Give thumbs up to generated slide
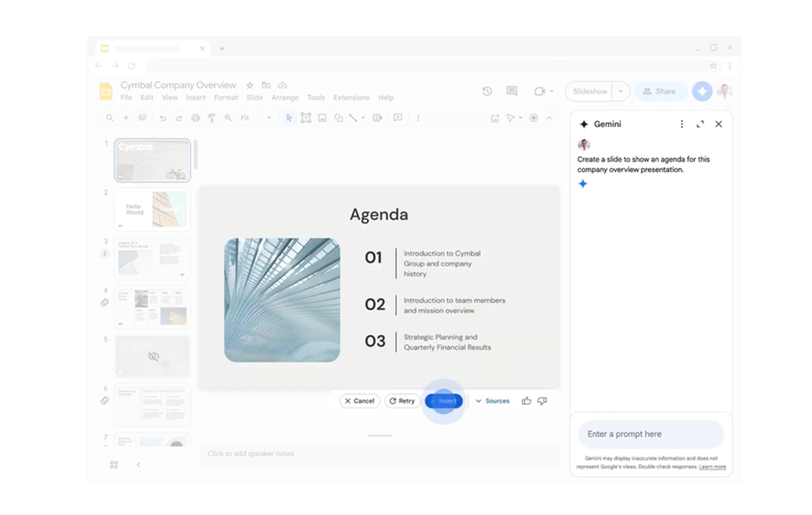The image size is (812, 515). click(x=526, y=401)
